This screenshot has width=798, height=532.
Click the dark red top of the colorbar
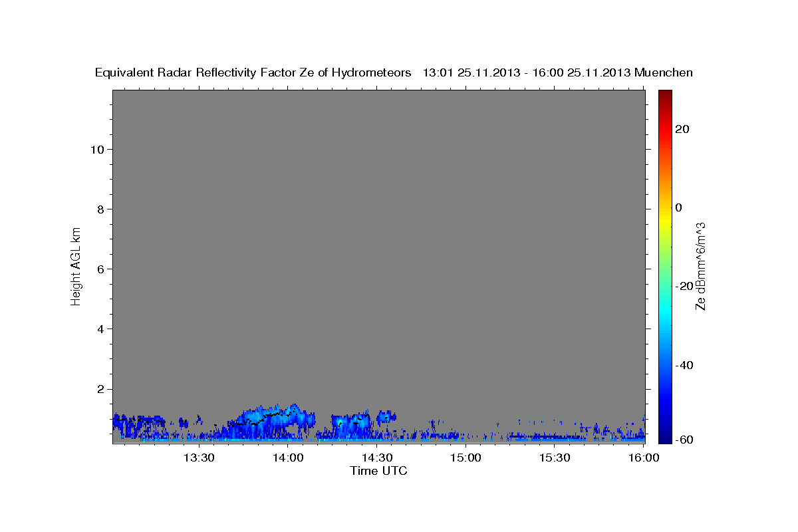click(665, 94)
